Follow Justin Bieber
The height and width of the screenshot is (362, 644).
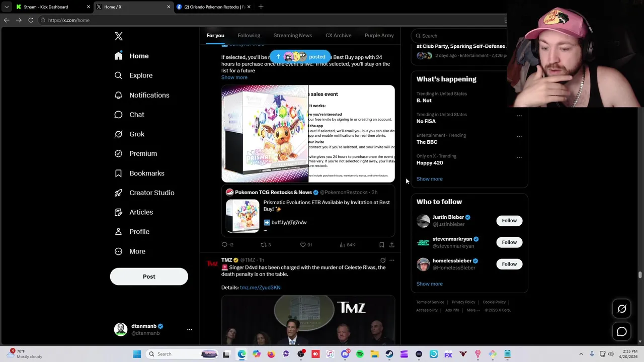click(509, 221)
